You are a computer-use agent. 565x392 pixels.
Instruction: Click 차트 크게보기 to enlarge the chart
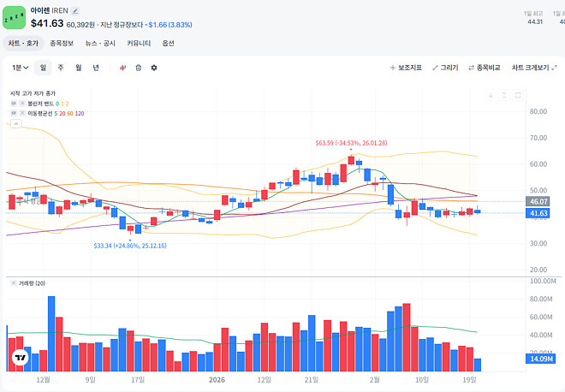(x=534, y=68)
